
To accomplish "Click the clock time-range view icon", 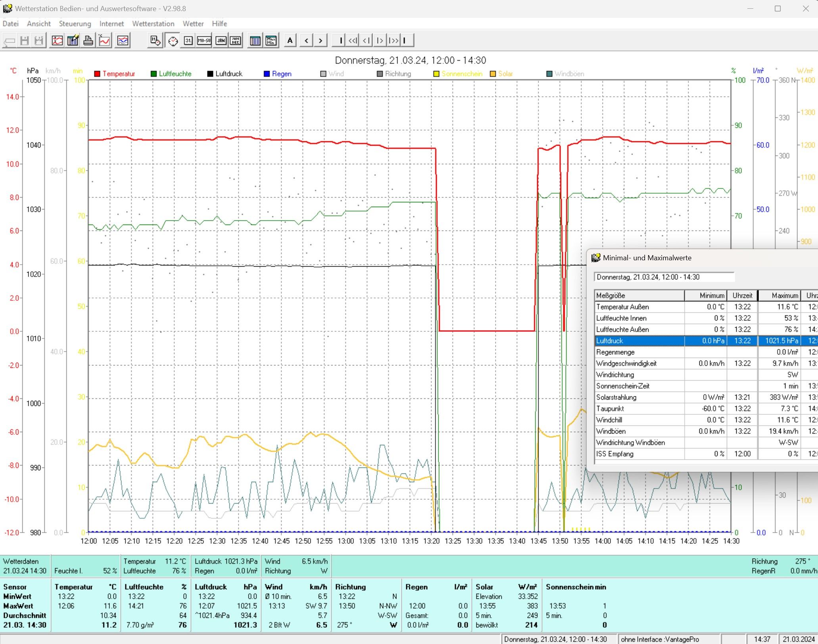I will [x=173, y=40].
